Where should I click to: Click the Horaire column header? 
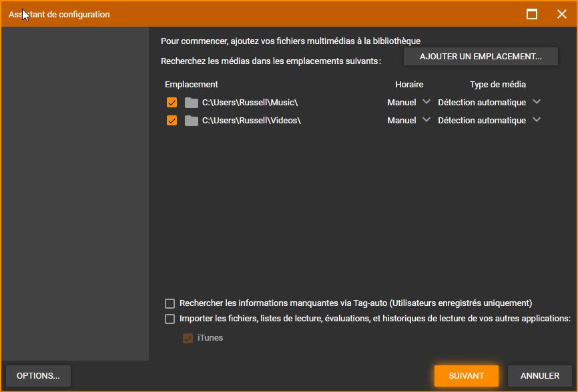pos(409,85)
